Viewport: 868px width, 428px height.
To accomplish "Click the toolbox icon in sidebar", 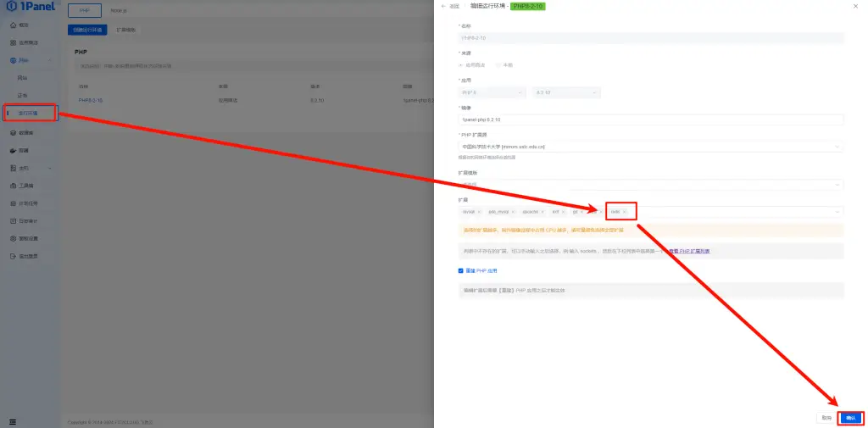I will tap(12, 186).
